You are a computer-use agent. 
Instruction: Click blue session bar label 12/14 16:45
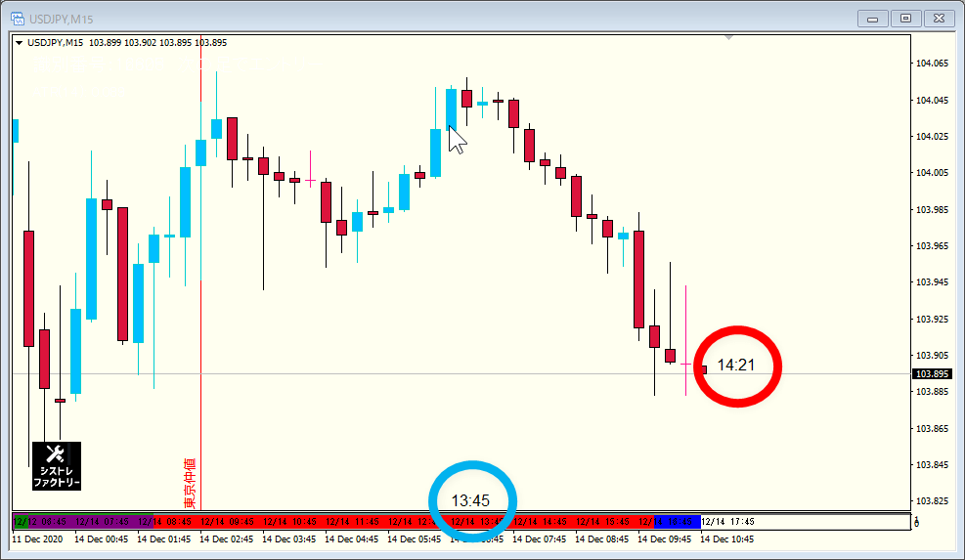tap(665, 522)
